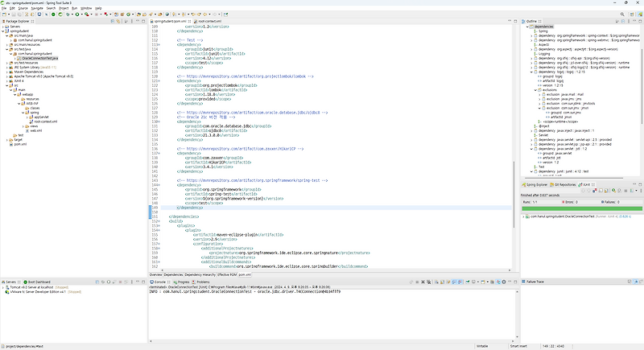Click the Debug bug icon in the toolbar

coord(68,14)
